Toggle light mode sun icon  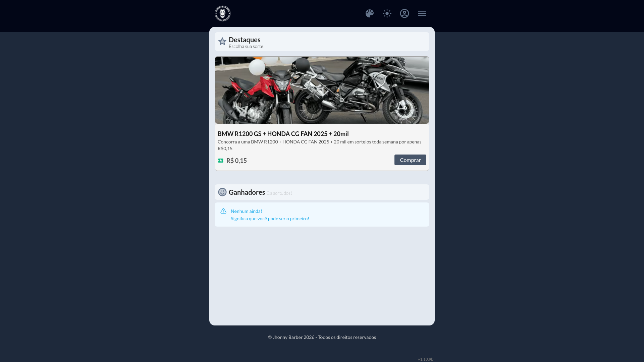click(x=387, y=13)
